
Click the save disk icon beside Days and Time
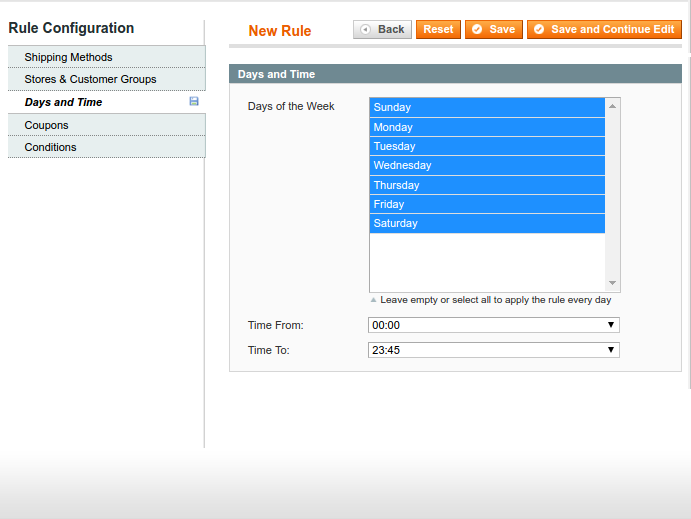click(194, 102)
